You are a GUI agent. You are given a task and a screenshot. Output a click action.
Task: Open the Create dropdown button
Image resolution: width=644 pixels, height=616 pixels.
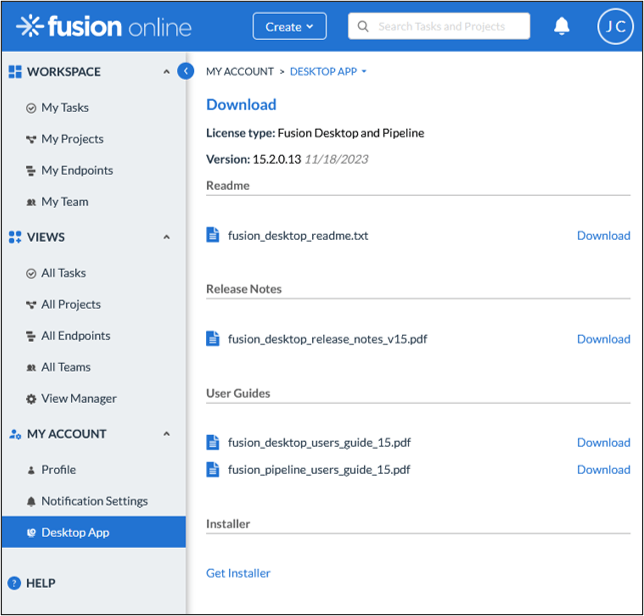[x=290, y=26]
